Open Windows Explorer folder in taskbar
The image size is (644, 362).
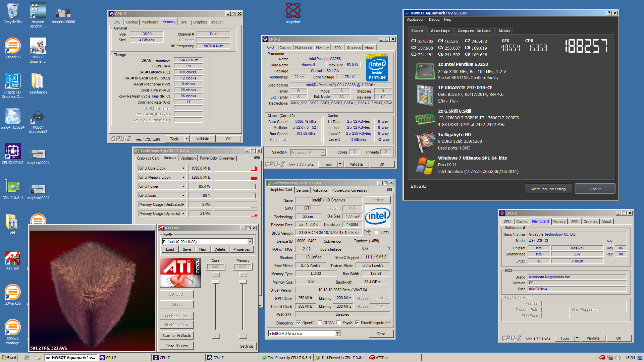[x=38, y=358]
